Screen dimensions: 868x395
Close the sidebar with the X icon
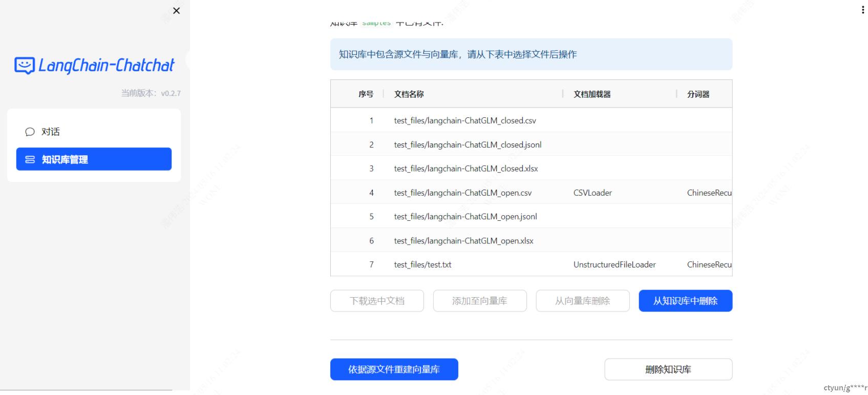[x=177, y=11]
